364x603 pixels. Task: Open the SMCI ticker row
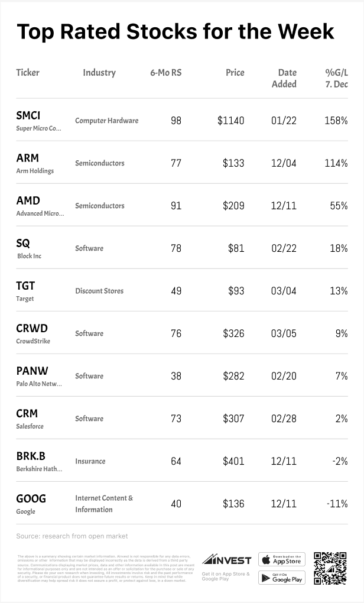pos(28,115)
